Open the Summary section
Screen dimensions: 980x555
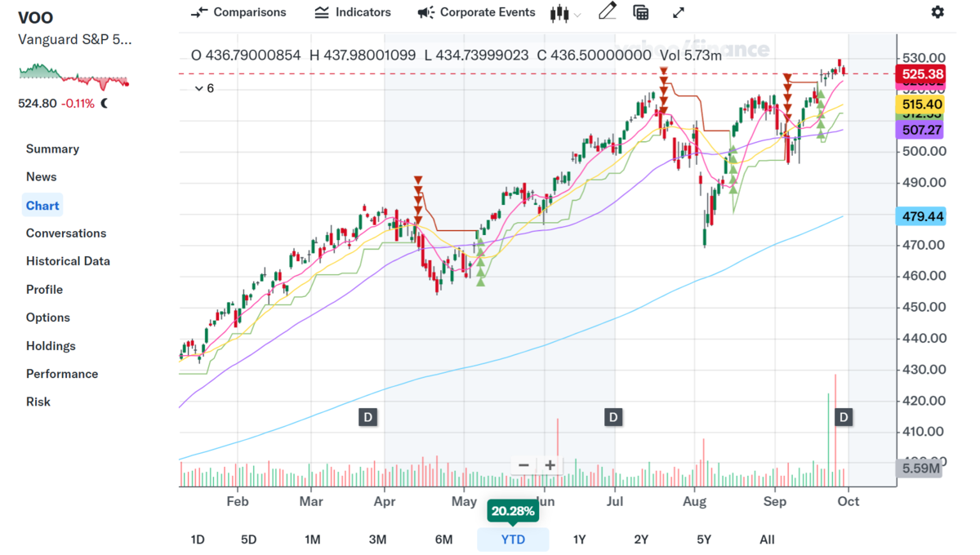(x=52, y=149)
